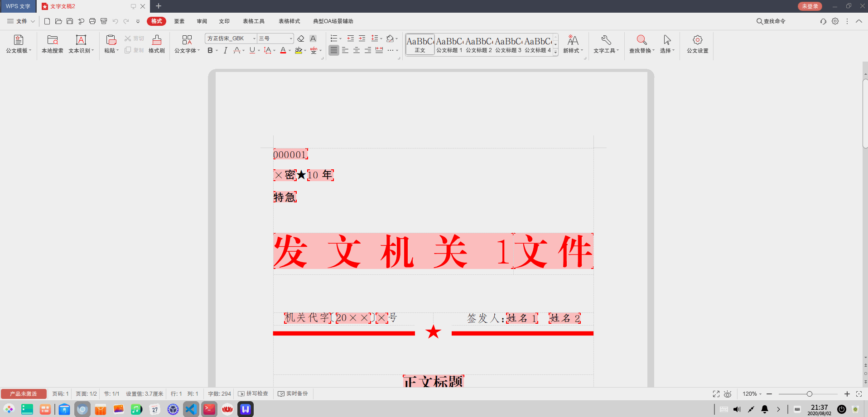Click the settings gear beside 查找命令
Screen dimensions: 868x417
point(835,21)
